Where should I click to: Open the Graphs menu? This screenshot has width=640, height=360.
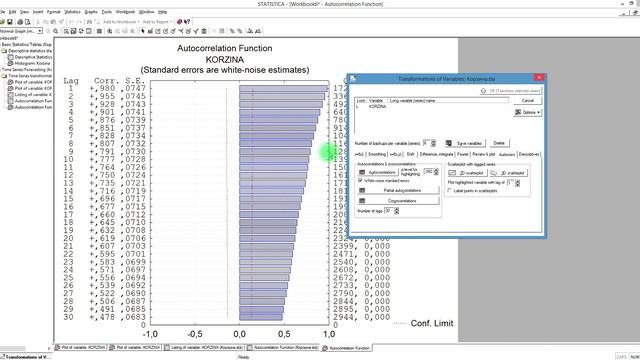[x=91, y=12]
